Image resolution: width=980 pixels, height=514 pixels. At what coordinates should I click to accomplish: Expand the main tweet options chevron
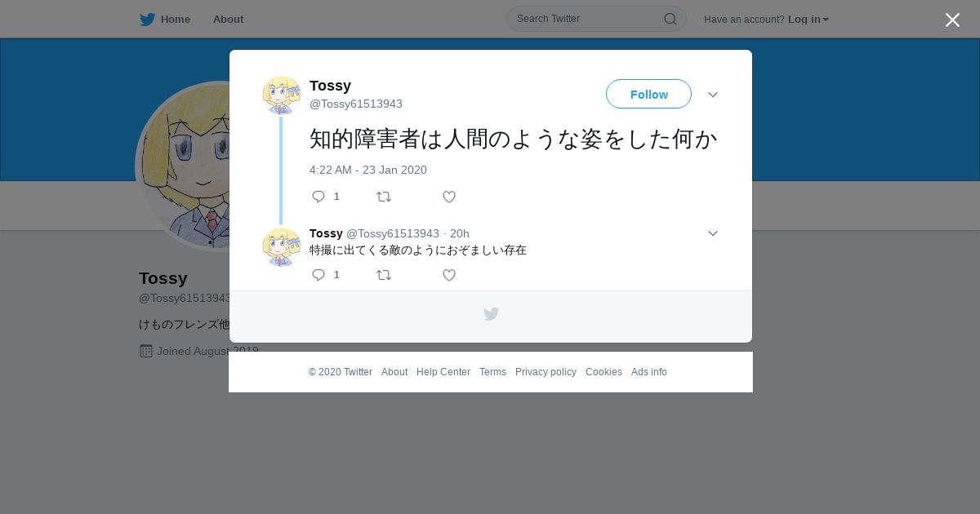click(x=713, y=95)
